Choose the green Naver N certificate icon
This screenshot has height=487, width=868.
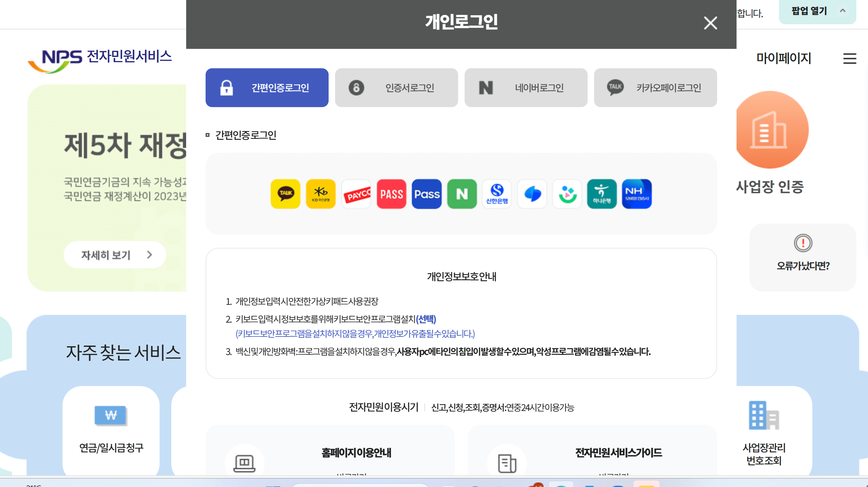tap(462, 194)
